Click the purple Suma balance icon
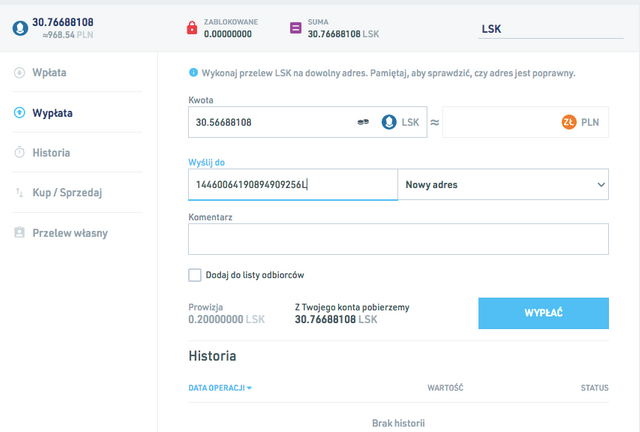This screenshot has width=640, height=432. coord(295,28)
